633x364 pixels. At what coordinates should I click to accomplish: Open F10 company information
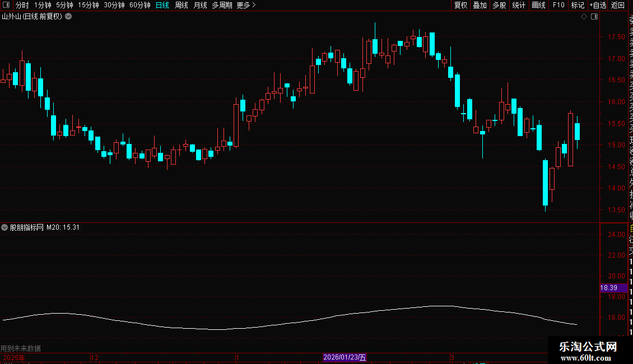click(558, 5)
